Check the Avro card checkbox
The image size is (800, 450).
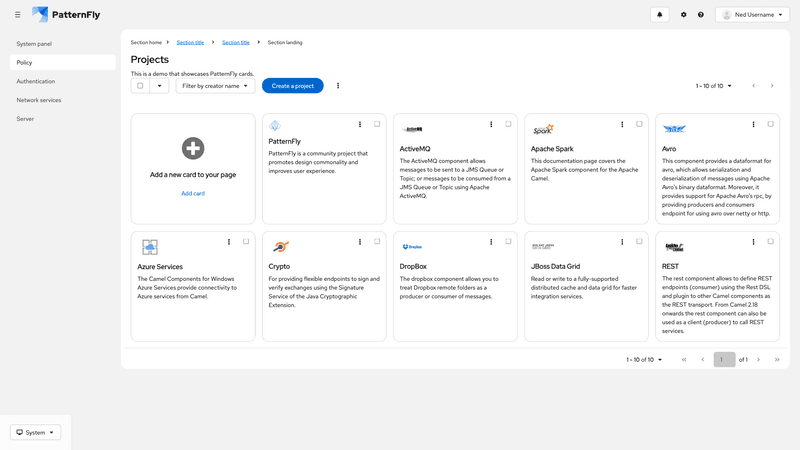(770, 124)
